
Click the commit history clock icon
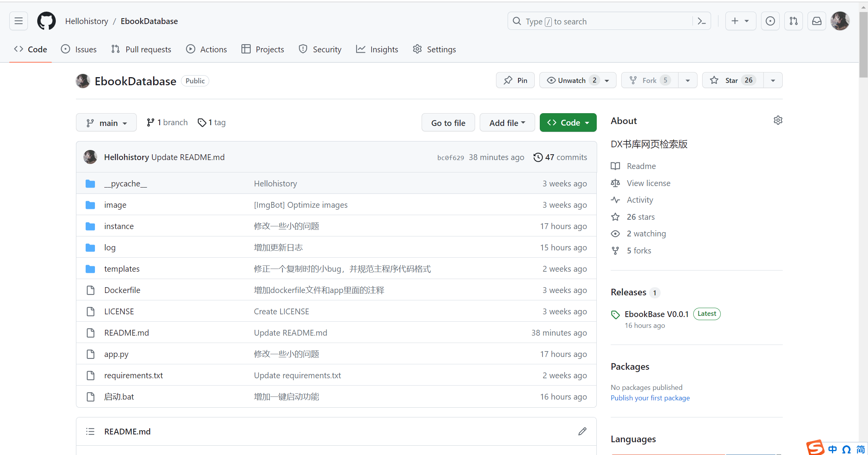tap(538, 157)
